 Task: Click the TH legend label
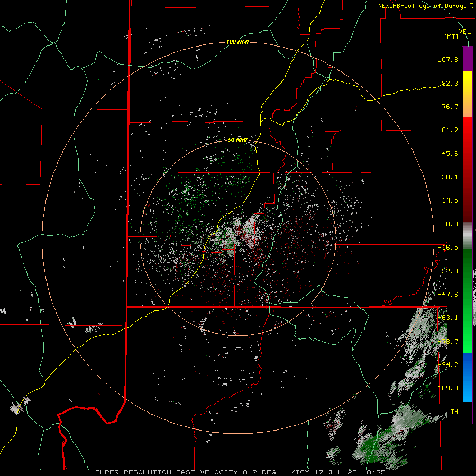[454, 412]
